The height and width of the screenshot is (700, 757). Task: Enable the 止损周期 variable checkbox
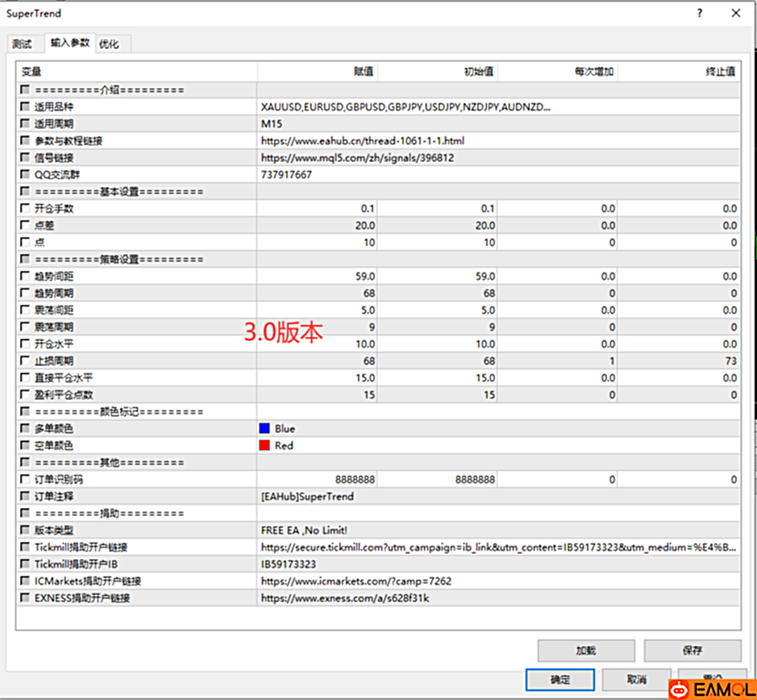[x=25, y=360]
